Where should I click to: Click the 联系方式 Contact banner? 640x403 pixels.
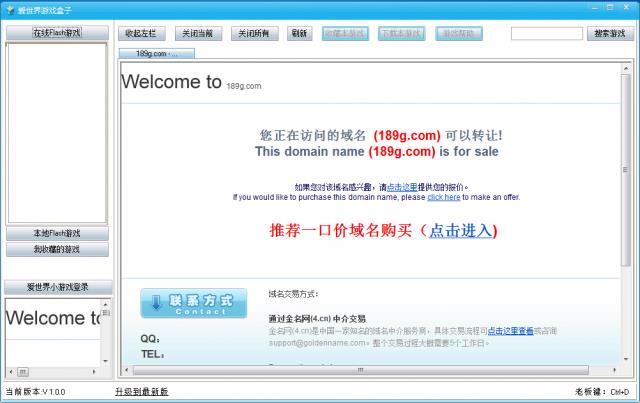pos(194,303)
